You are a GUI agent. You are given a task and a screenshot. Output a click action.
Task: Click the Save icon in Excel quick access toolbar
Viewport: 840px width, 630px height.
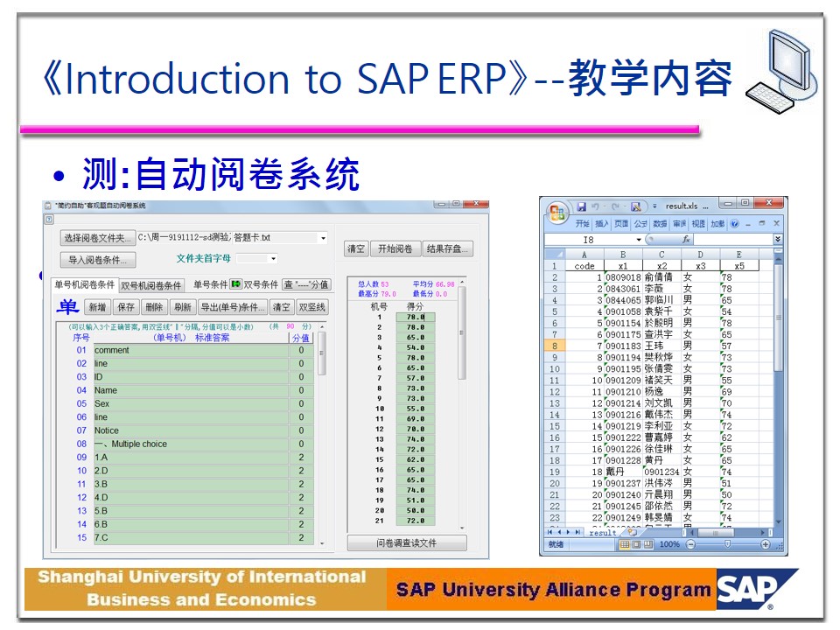pos(581,206)
